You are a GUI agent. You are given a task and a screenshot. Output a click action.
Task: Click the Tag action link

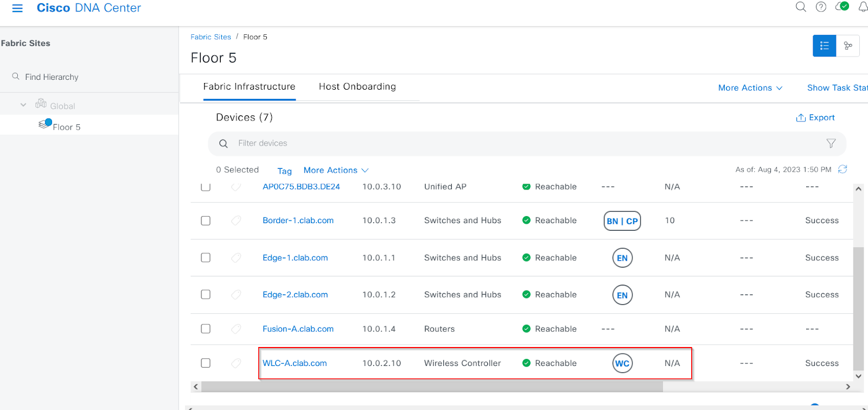(284, 171)
